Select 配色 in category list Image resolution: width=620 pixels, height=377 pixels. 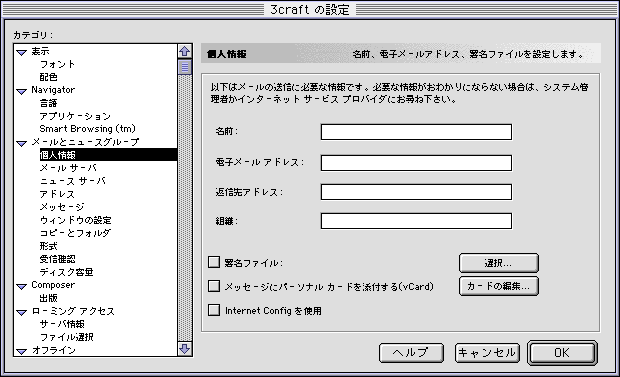click(x=48, y=77)
